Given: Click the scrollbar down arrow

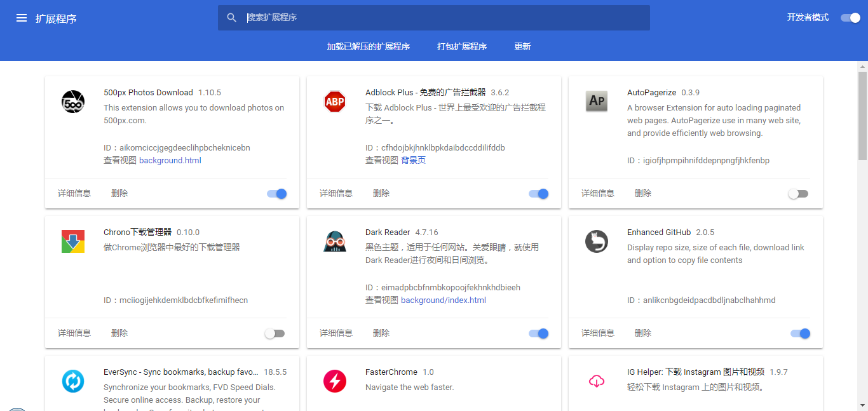Looking at the screenshot, I should [863, 405].
